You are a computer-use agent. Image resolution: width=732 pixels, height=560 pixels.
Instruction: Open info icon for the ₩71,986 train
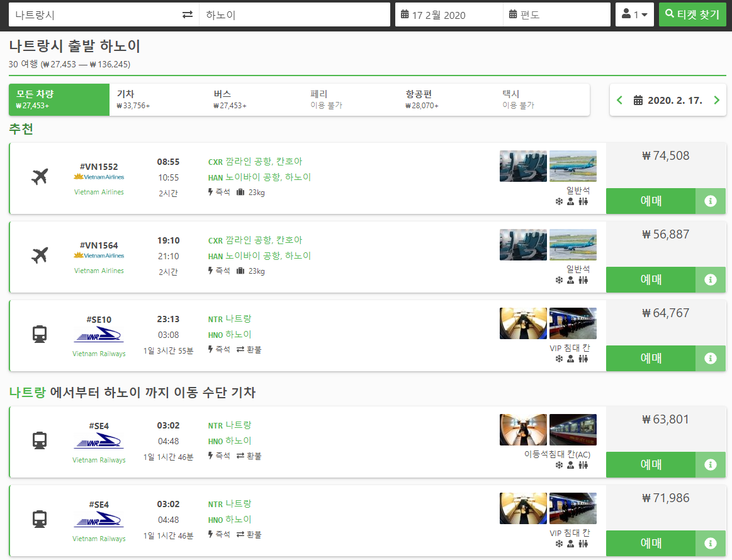tap(711, 543)
